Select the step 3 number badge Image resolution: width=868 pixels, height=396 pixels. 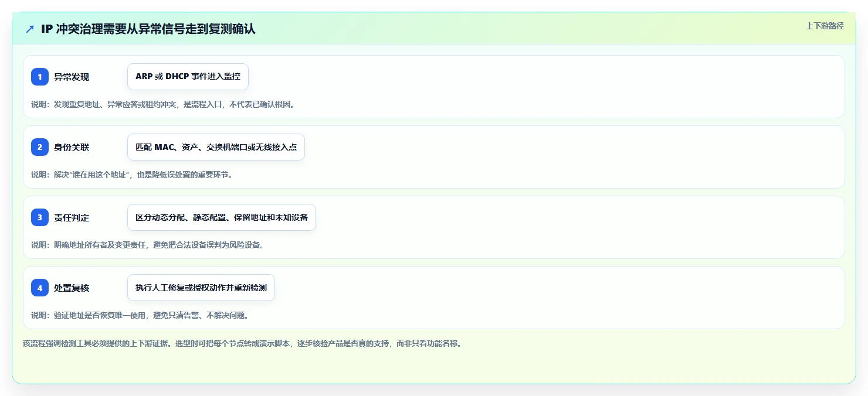coord(40,217)
